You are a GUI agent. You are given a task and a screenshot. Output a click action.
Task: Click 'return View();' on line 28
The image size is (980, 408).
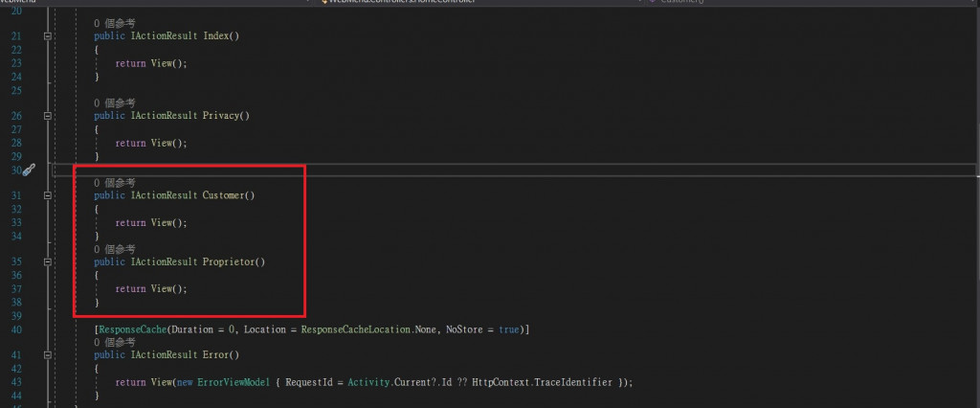click(151, 143)
